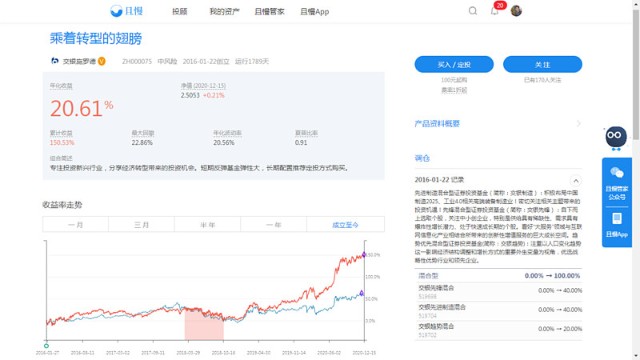Open the user avatar profile
Screen dimensions: 640x360
(x=516, y=11)
